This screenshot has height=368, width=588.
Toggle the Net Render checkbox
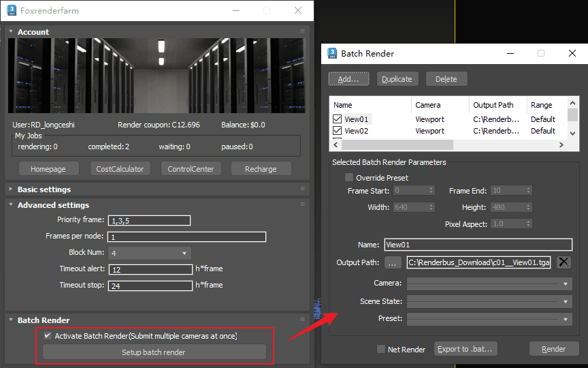click(381, 349)
